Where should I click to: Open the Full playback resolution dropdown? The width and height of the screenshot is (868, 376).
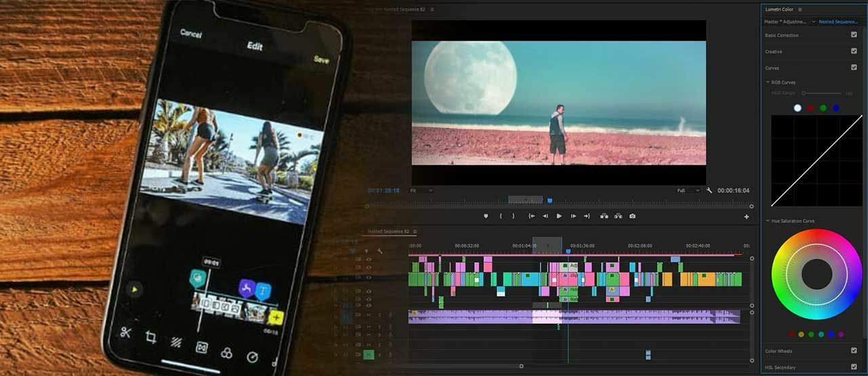(x=688, y=190)
